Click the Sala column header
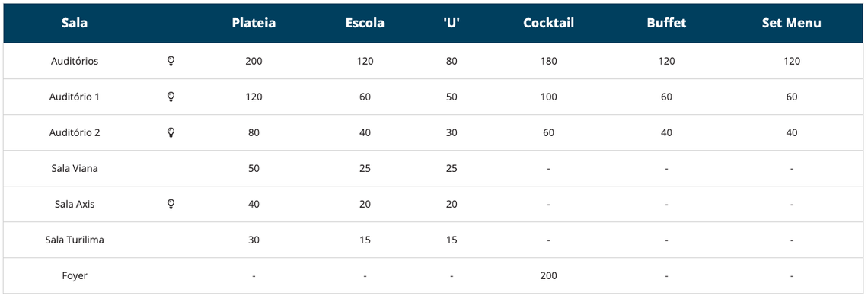This screenshot has height=305, width=868. point(75,24)
